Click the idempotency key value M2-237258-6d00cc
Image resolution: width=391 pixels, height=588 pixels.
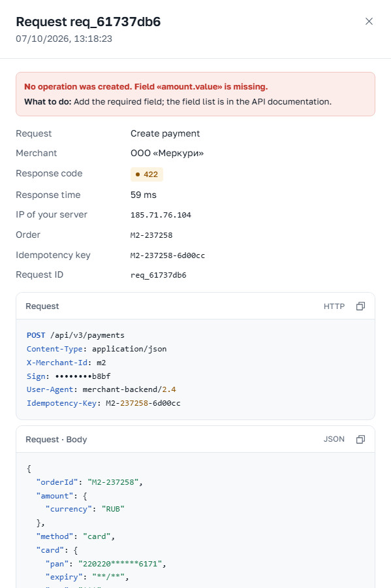click(x=167, y=255)
